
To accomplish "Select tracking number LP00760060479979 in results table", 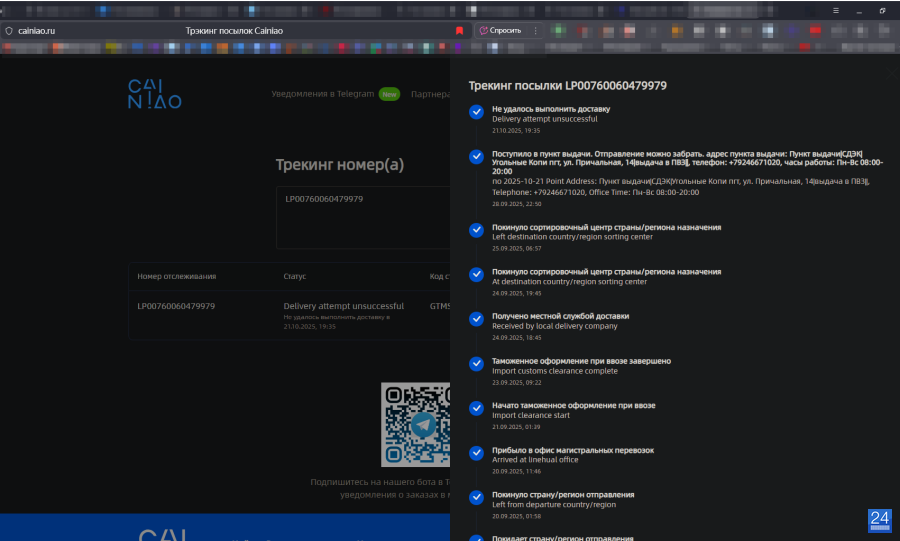I will coord(176,306).
